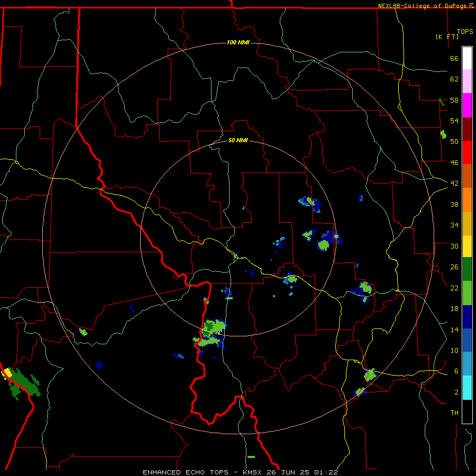Click the legend value "46"
Image resolution: width=476 pixels, height=476 pixels.
454,163
